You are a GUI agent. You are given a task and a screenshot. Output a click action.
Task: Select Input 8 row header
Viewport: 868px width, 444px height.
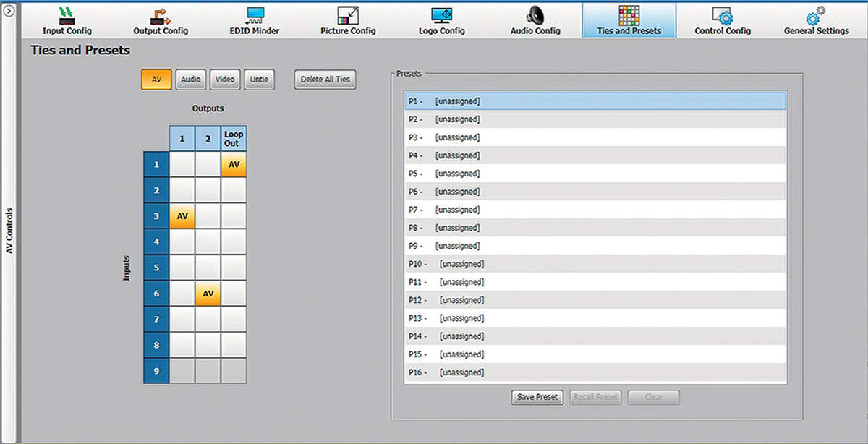[156, 344]
